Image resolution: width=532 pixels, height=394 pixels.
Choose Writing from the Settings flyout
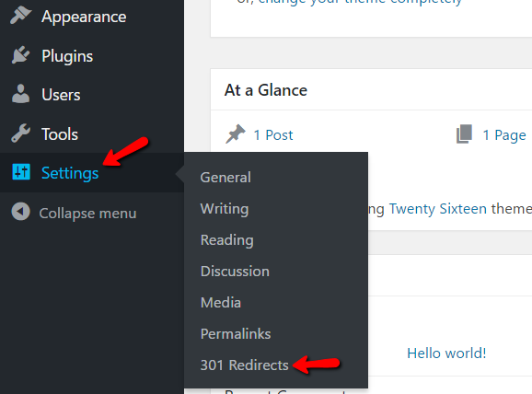click(225, 209)
